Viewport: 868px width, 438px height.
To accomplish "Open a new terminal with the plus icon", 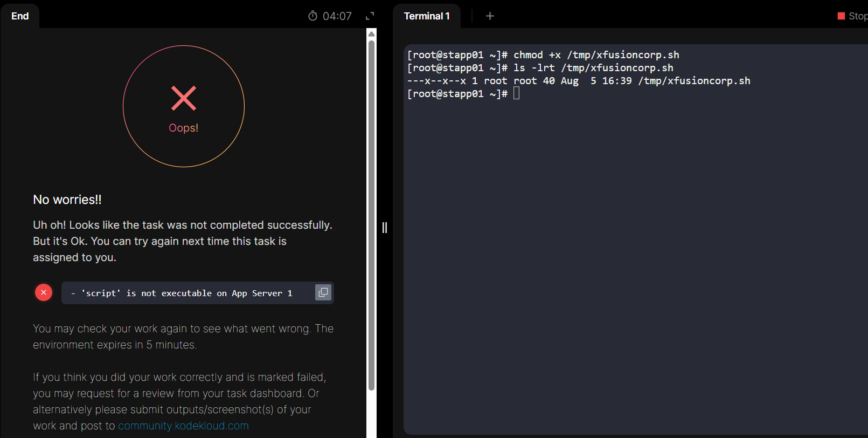I will (x=490, y=16).
